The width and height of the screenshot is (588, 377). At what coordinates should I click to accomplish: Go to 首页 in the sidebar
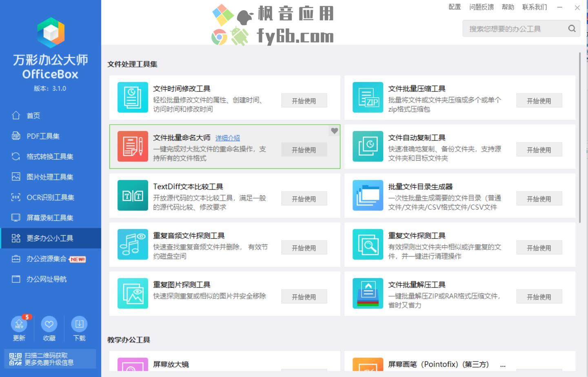pyautogui.click(x=51, y=116)
